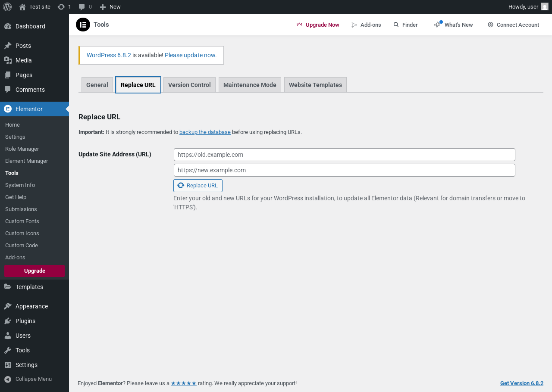552x392 pixels.
Task: Click the Replace URL button
Action: 198,186
